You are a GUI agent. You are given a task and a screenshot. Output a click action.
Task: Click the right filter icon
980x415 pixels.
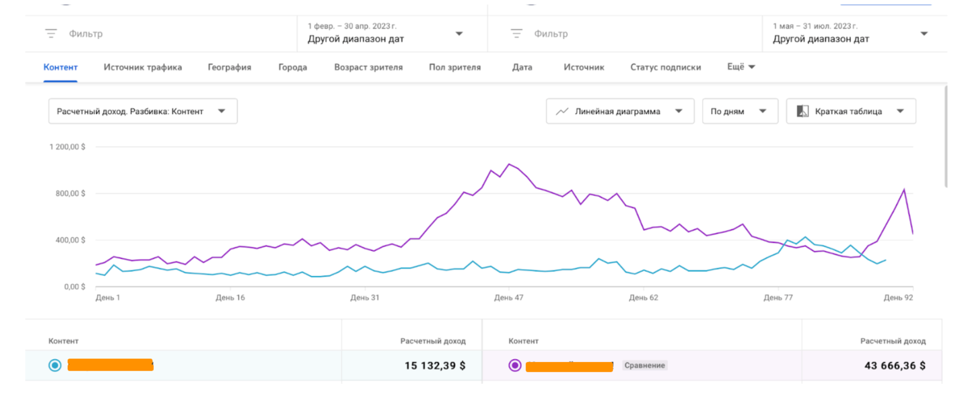(517, 34)
